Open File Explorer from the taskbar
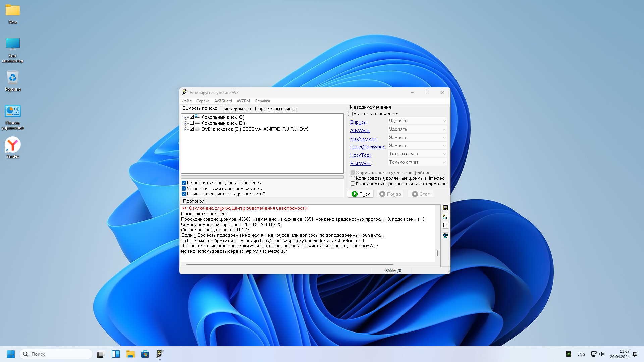The image size is (644, 362). 130,354
